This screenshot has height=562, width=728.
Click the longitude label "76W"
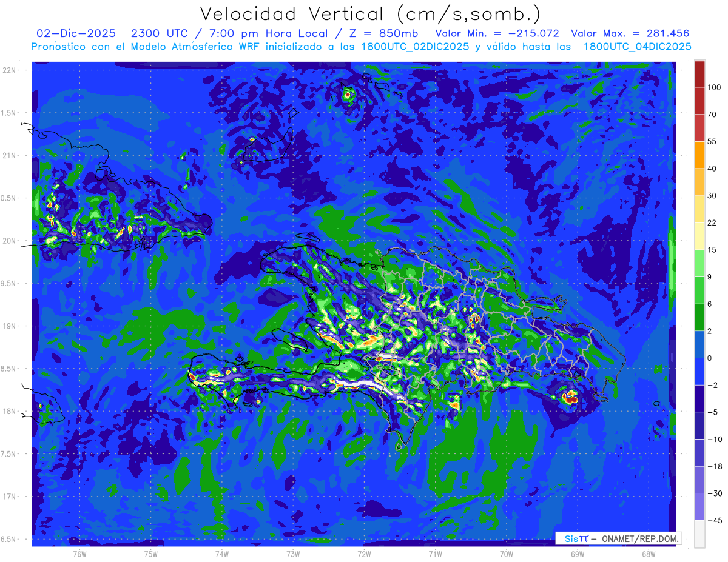79,554
